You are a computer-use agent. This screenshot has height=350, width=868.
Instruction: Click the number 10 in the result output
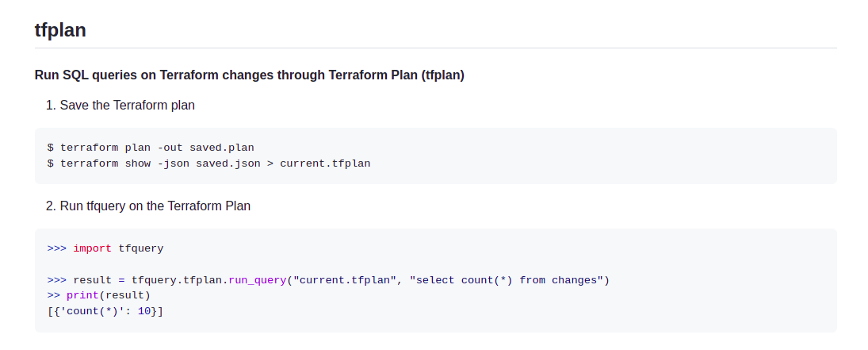point(144,311)
